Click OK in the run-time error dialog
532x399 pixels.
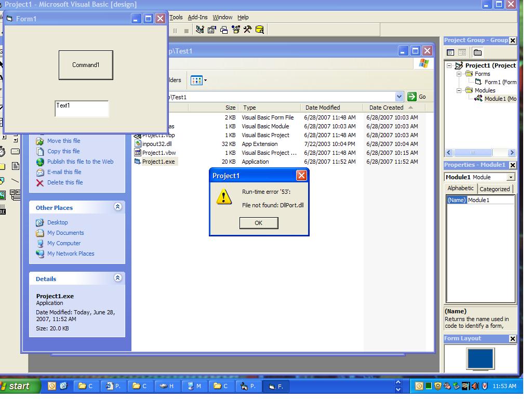(259, 223)
